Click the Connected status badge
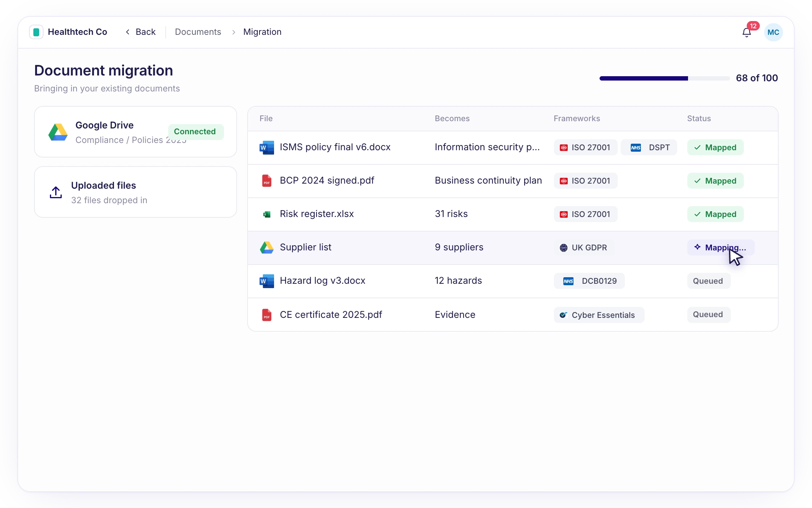This screenshot has height=508, width=812. [x=196, y=132]
